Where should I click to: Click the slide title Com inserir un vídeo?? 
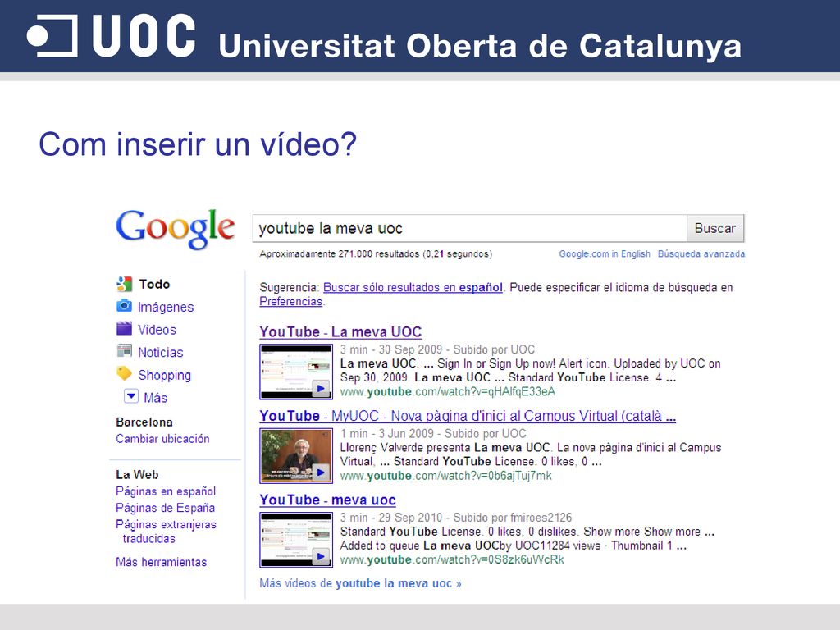[x=198, y=144]
